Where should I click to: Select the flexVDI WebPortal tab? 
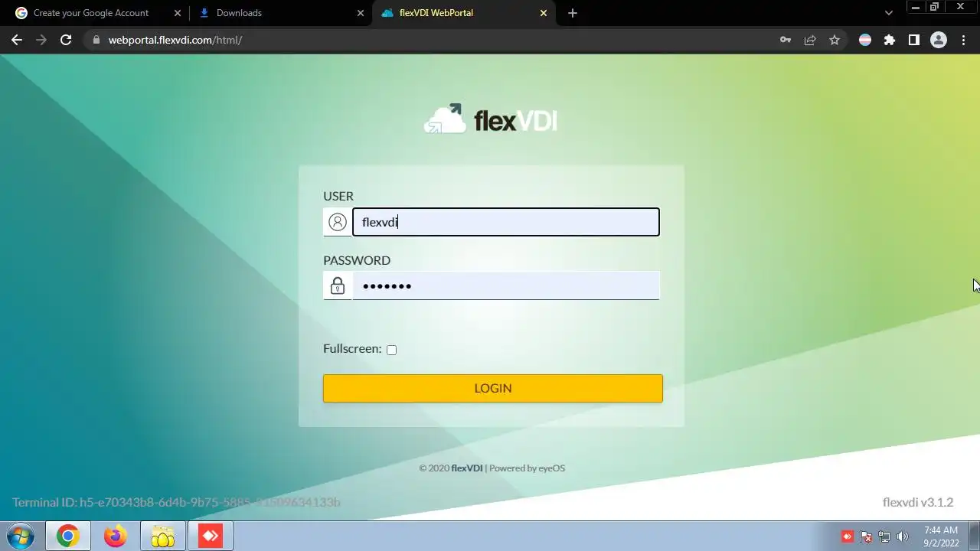click(463, 13)
